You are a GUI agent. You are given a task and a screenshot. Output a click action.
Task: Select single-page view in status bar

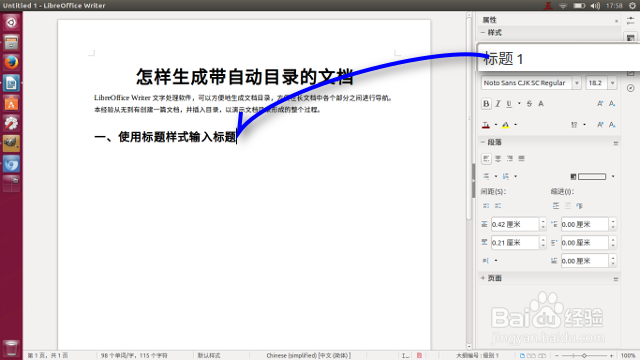pos(522,356)
